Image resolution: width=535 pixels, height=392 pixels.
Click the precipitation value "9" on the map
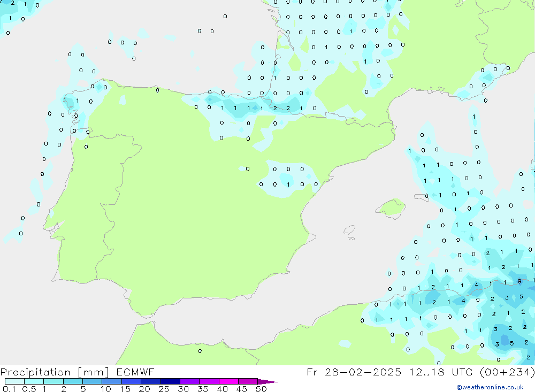point(519,281)
